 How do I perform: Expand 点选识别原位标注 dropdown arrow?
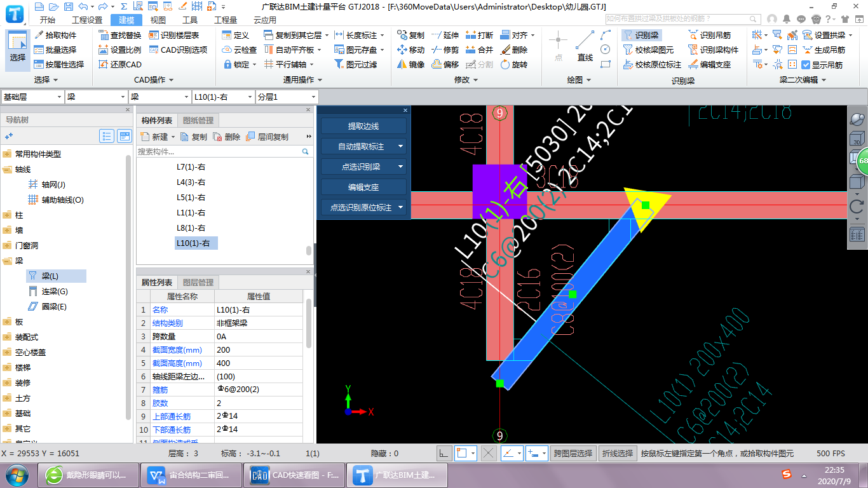[x=401, y=207]
